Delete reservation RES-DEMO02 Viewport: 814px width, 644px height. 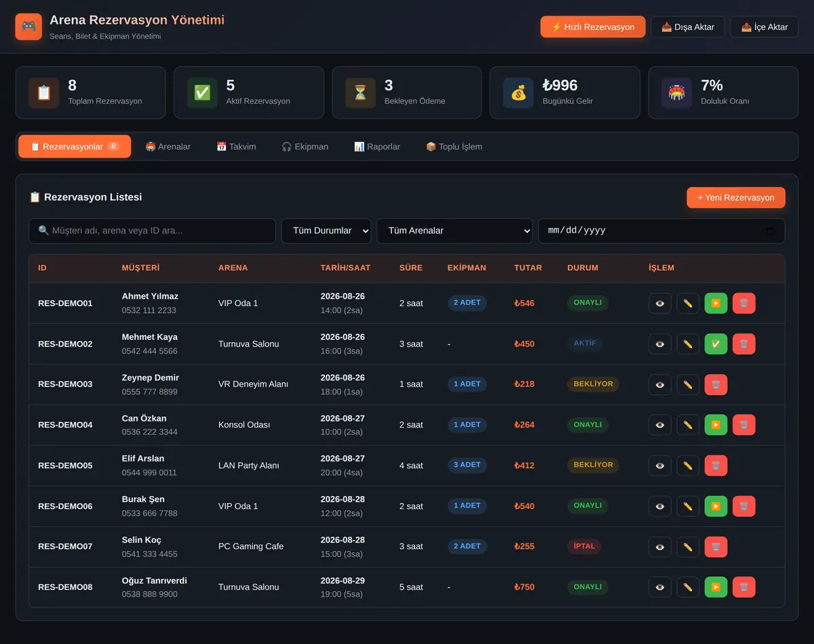(x=743, y=344)
